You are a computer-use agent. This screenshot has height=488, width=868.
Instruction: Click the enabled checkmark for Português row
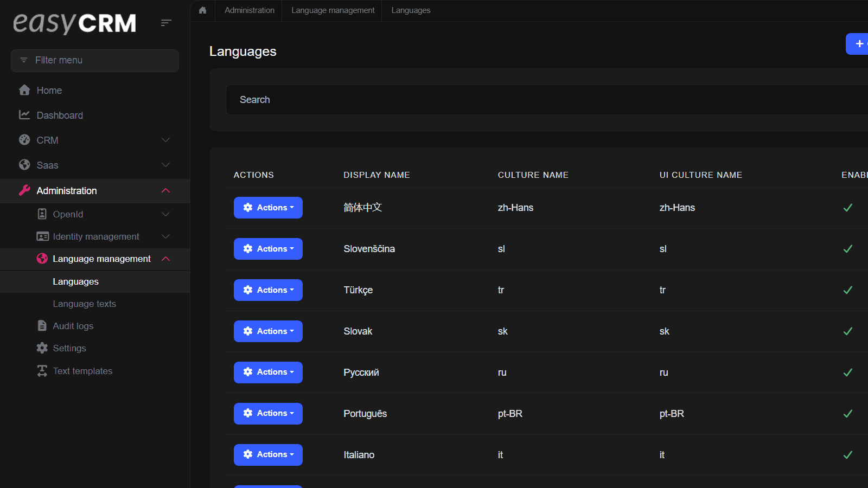pos(848,414)
